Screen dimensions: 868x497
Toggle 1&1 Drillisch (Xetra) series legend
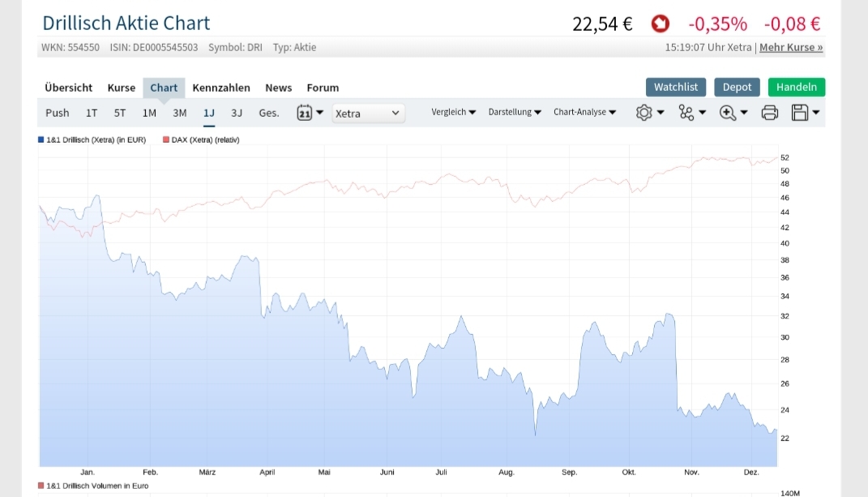tap(92, 139)
